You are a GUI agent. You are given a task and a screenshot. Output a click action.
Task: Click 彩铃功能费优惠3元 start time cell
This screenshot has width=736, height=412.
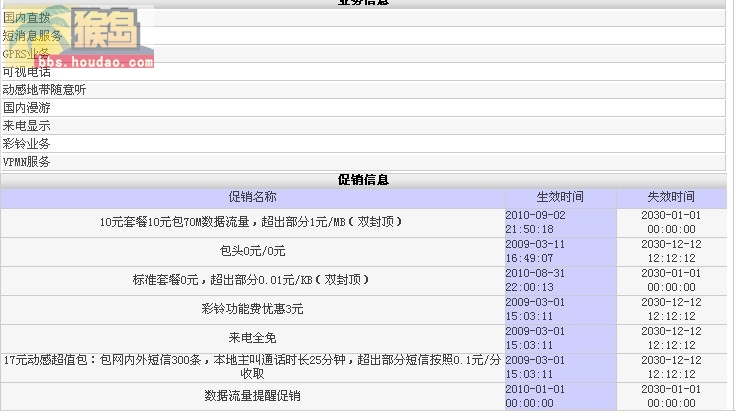(x=560, y=309)
